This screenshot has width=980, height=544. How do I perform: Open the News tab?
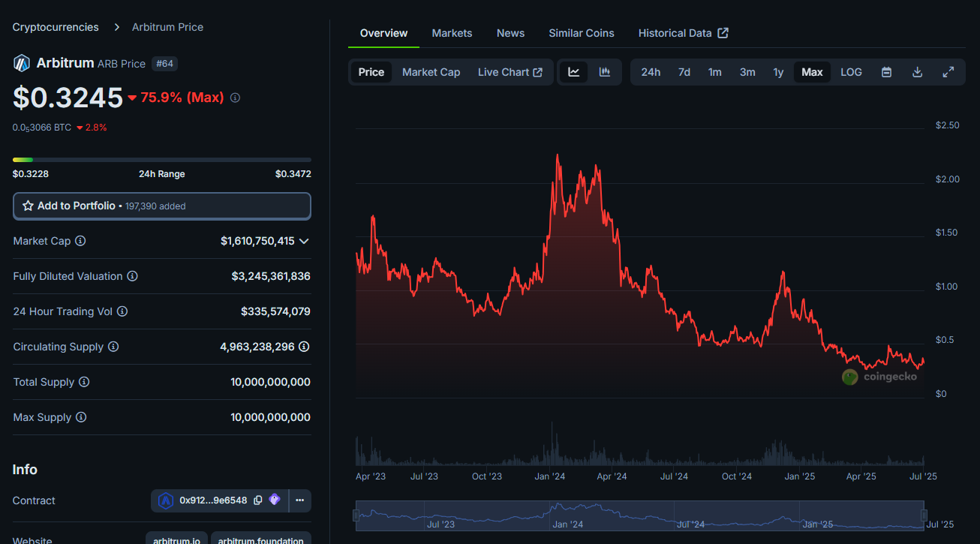pos(511,33)
